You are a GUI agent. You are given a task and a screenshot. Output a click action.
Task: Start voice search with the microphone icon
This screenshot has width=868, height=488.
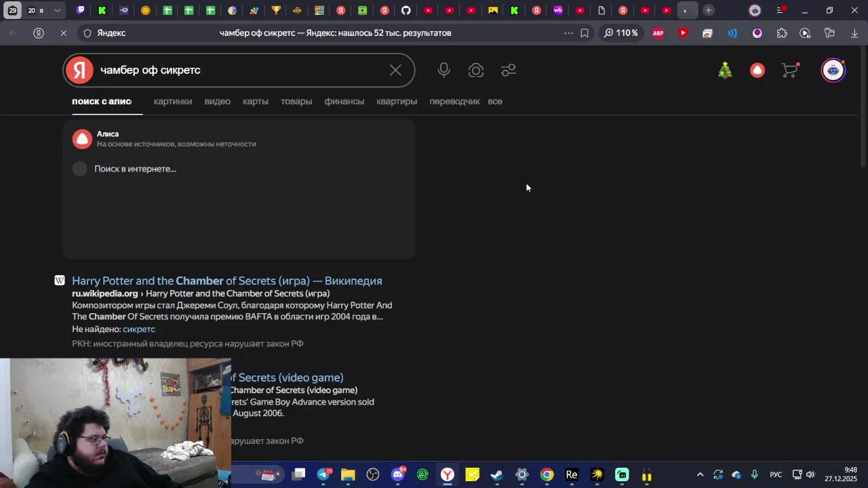(443, 70)
